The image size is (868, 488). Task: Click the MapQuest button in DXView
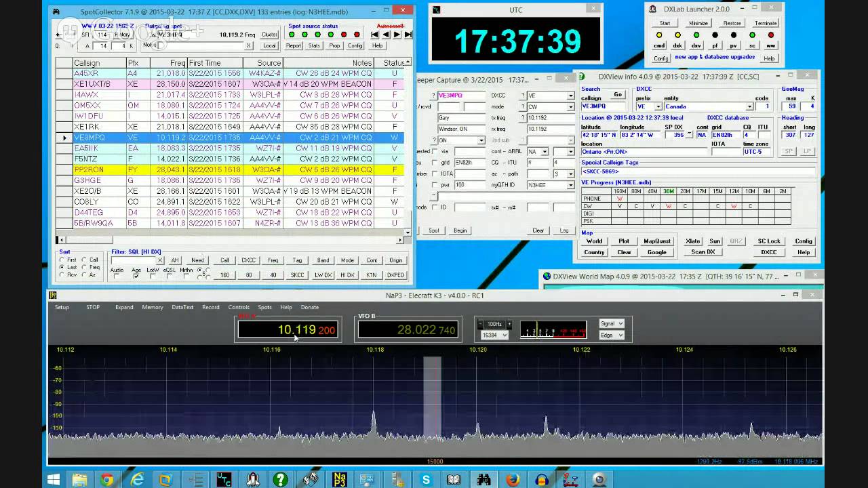coord(657,241)
